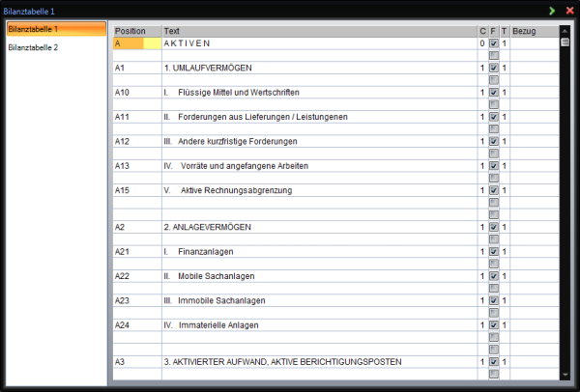Viewport: 580px width, 392px height.
Task: Uncheck the F checkbox for AKTIVEN row
Action: [493, 43]
